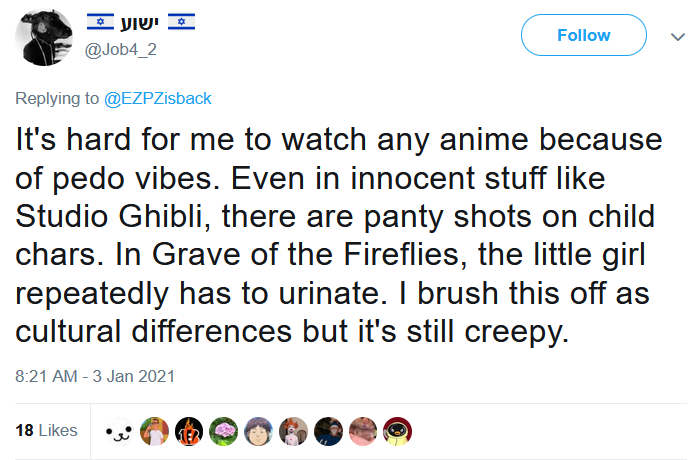View the 18 Likes list
Viewport: 693px width, 460px height.
[46, 430]
